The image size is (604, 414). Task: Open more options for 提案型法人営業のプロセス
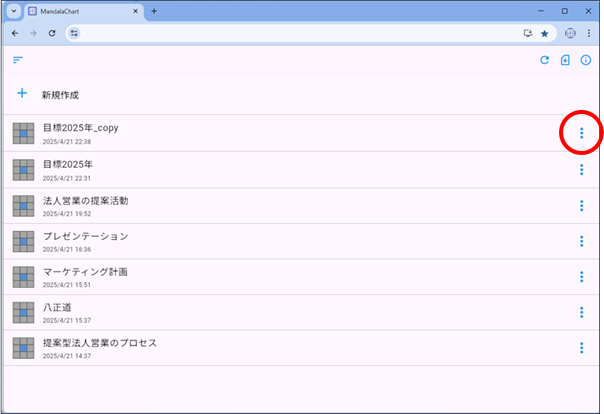click(582, 348)
